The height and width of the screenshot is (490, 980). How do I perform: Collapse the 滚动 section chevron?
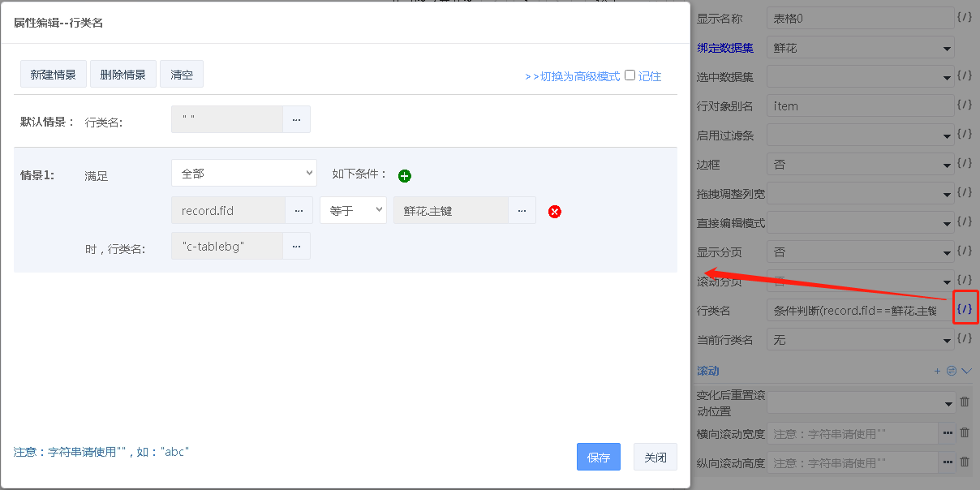tap(965, 371)
